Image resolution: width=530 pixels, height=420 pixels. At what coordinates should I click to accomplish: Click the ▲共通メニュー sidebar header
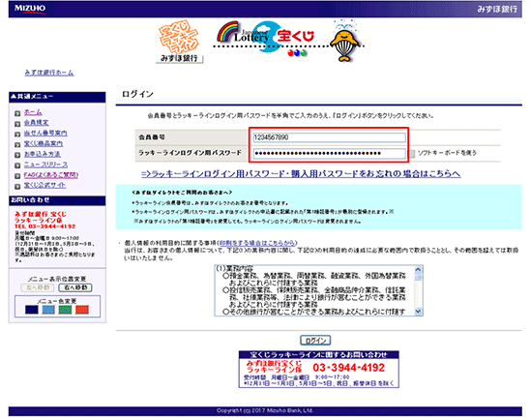coord(57,97)
